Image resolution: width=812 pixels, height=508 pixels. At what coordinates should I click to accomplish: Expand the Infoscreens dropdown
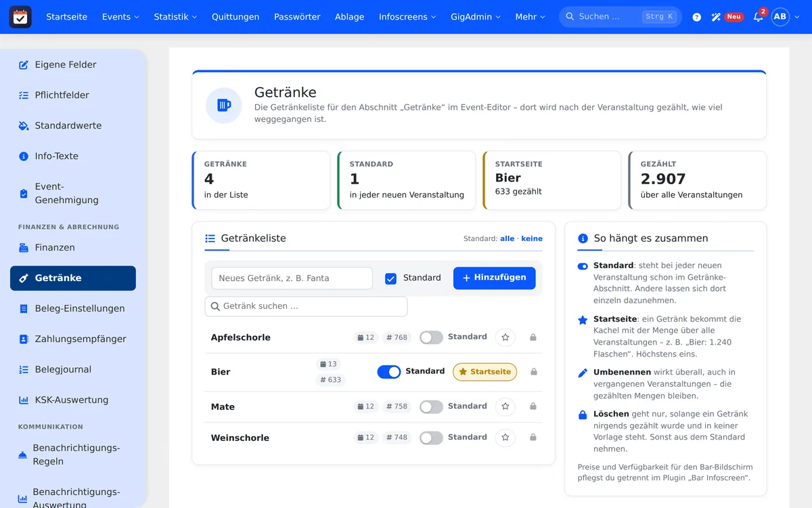407,17
